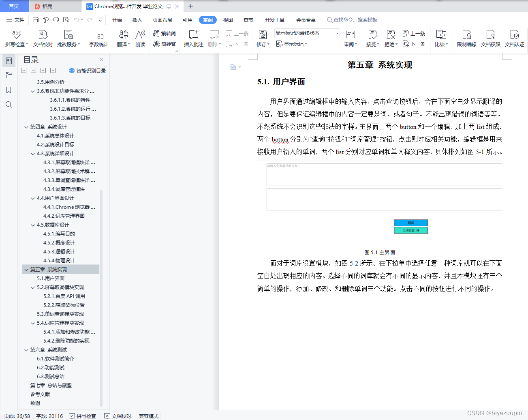Go to 参考文献 in contents
The image size is (528, 420).
pyautogui.click(x=40, y=394)
